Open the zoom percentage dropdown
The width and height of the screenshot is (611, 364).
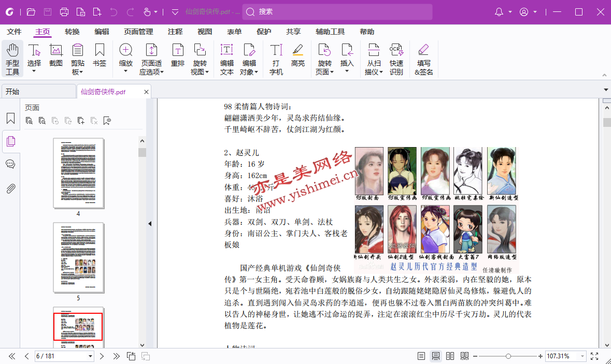click(x=582, y=356)
